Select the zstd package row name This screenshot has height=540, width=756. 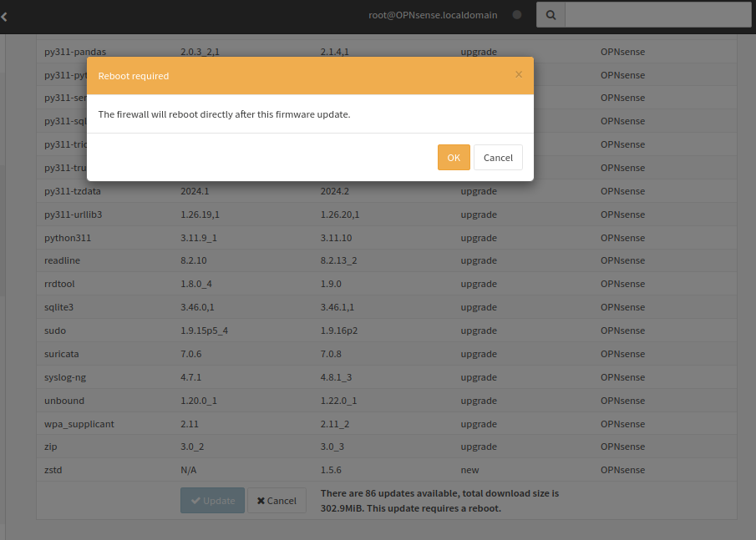[x=53, y=470]
